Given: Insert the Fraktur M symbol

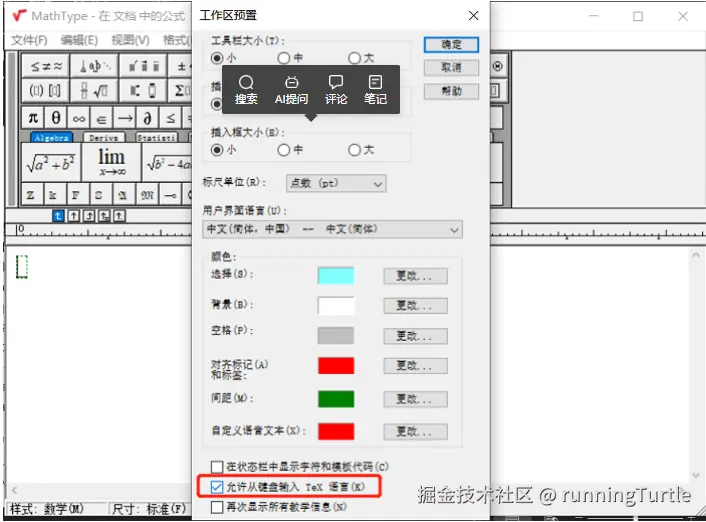Looking at the screenshot, I should point(147,195).
